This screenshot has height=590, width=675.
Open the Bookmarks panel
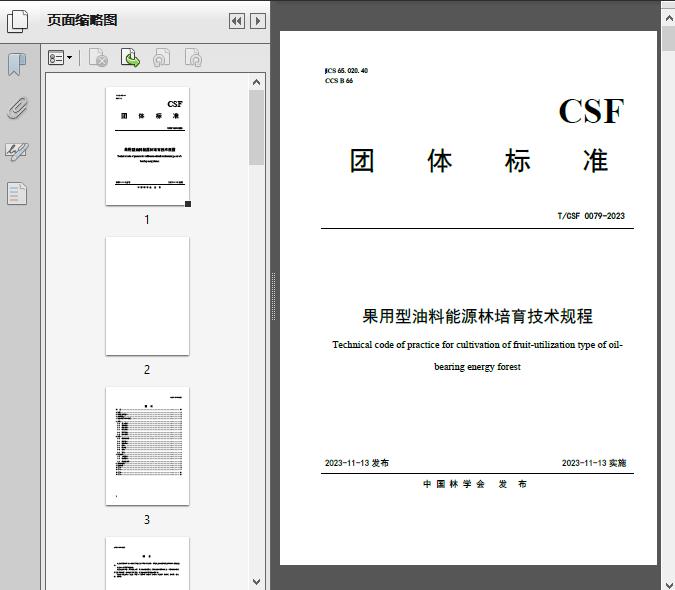pyautogui.click(x=17, y=65)
